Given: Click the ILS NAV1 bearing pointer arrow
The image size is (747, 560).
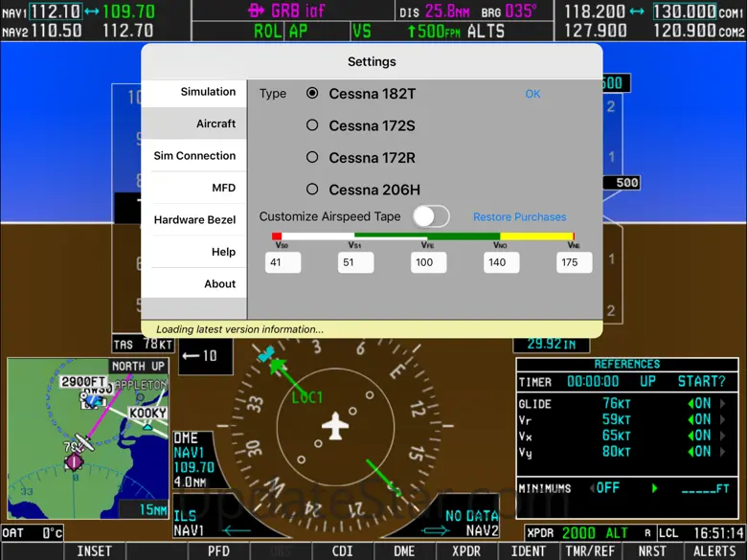Looking at the screenshot, I should coord(237,529).
